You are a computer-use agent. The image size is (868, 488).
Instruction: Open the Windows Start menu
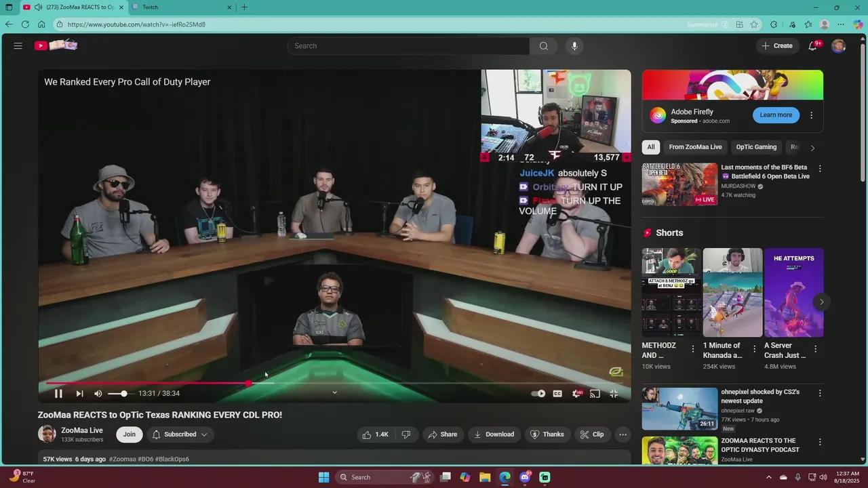click(x=324, y=478)
